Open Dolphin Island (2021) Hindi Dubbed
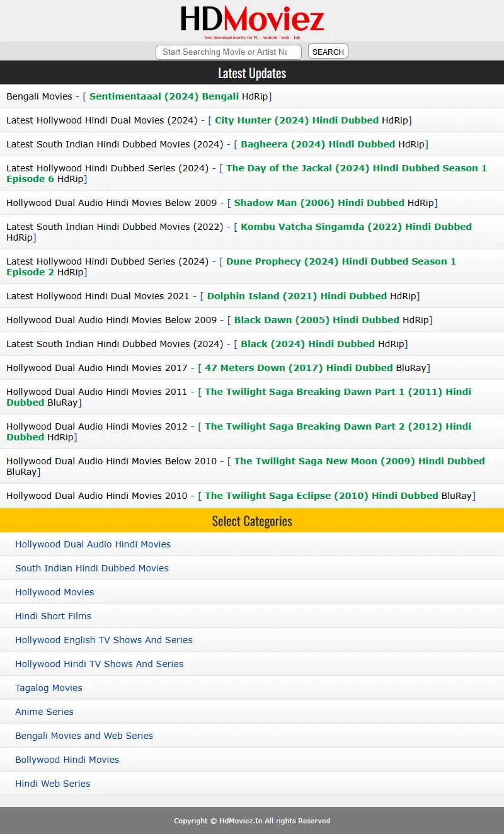This screenshot has height=834, width=504. [297, 296]
